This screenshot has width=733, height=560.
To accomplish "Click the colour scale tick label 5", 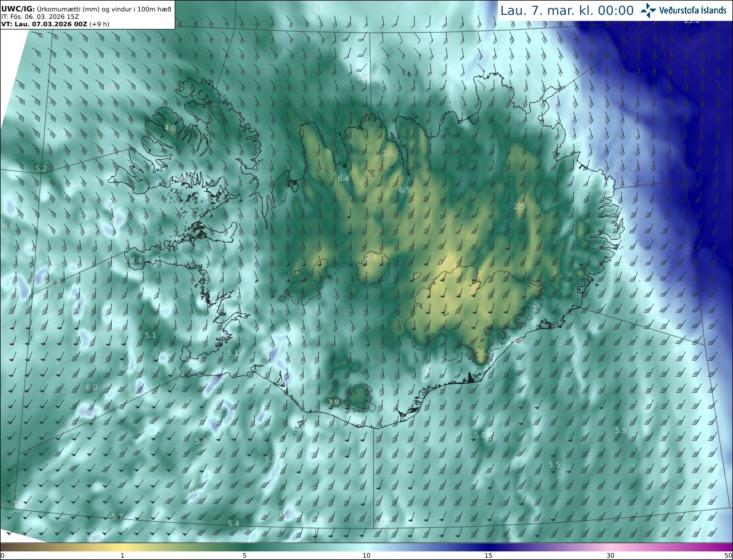I will 245,555.
